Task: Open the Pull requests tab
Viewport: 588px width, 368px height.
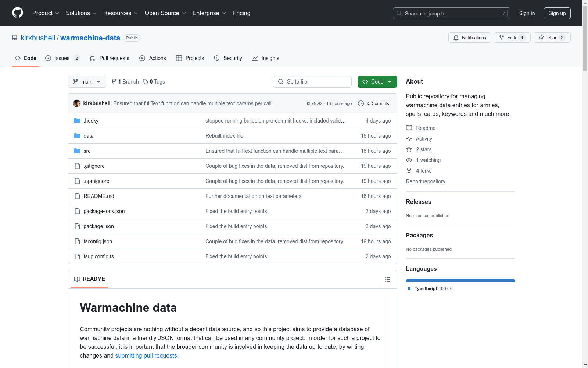Action: (110, 58)
